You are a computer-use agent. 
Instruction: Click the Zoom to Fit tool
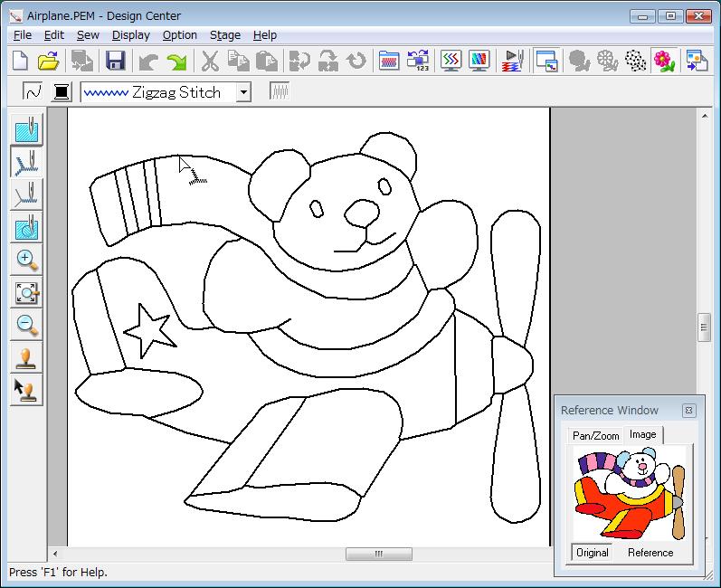tap(26, 292)
